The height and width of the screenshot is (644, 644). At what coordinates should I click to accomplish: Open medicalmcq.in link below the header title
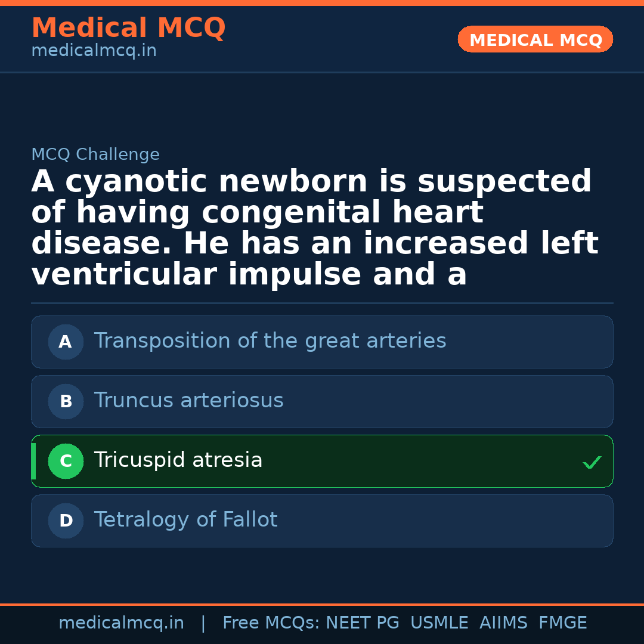tap(94, 51)
